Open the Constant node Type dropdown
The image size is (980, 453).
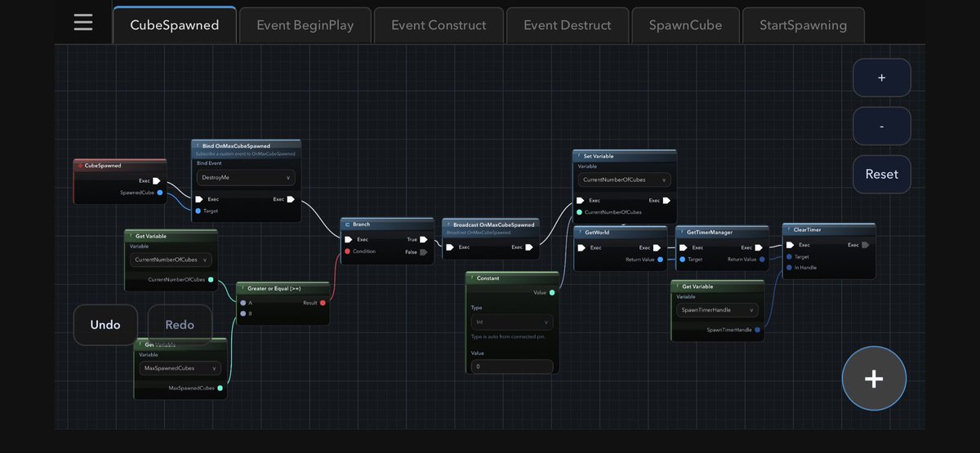pos(512,322)
